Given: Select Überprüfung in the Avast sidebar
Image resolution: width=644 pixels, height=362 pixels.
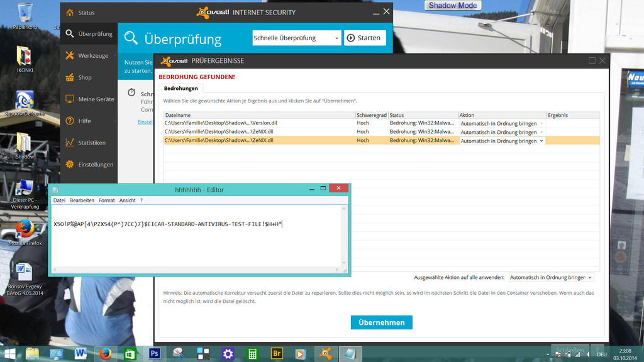Looking at the screenshot, I should click(89, 34).
